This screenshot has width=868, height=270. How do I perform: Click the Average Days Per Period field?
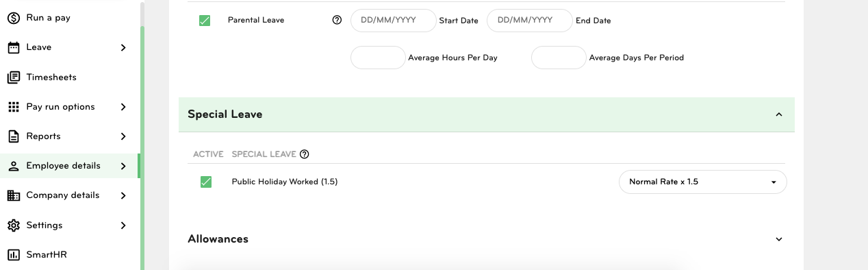click(x=559, y=58)
